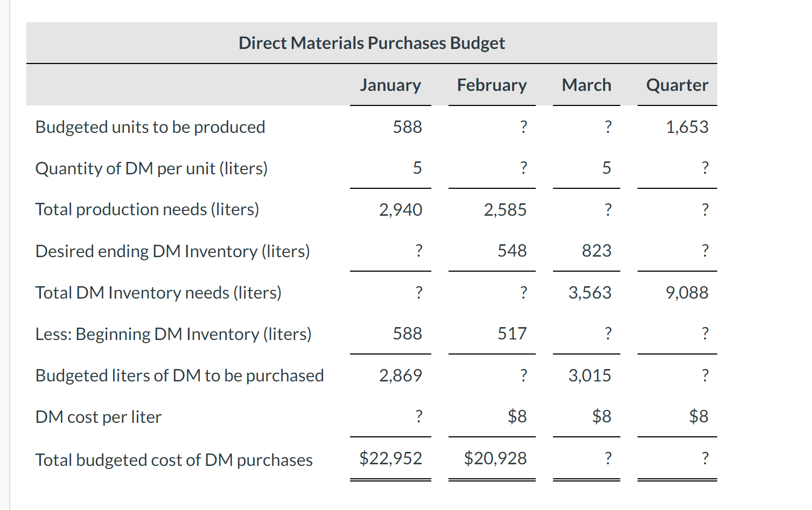The height and width of the screenshot is (510, 812).
Task: Select February budgeted units unknown cell
Action: click(x=523, y=127)
